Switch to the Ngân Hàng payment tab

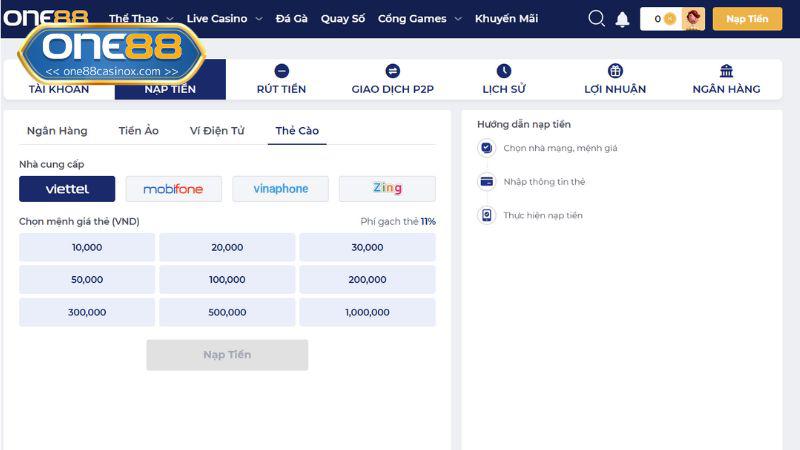tap(57, 131)
